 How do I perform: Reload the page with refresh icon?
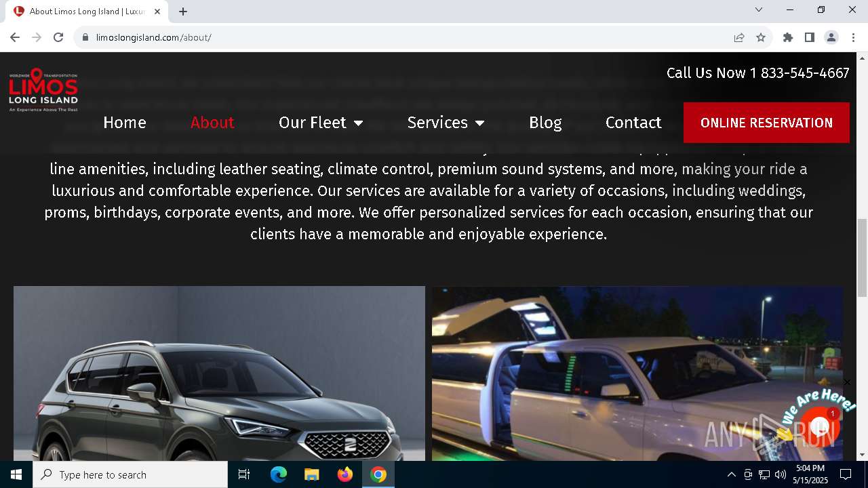58,37
